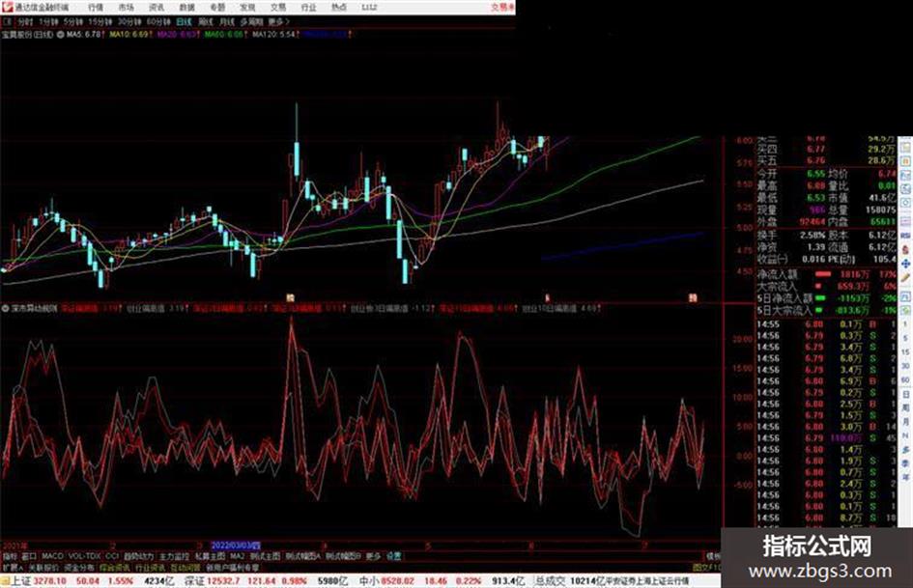Image resolution: width=913 pixels, height=588 pixels.
Task: Select the 周 shortcut in right sidebar
Action: tap(906, 408)
